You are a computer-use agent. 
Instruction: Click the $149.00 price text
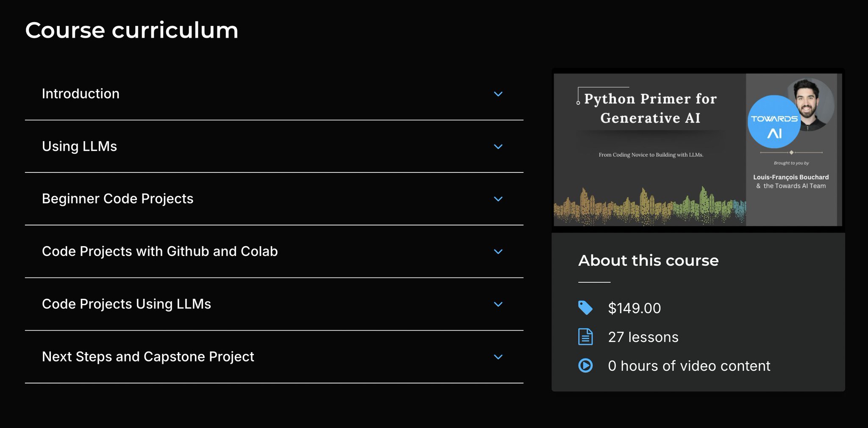pyautogui.click(x=634, y=308)
